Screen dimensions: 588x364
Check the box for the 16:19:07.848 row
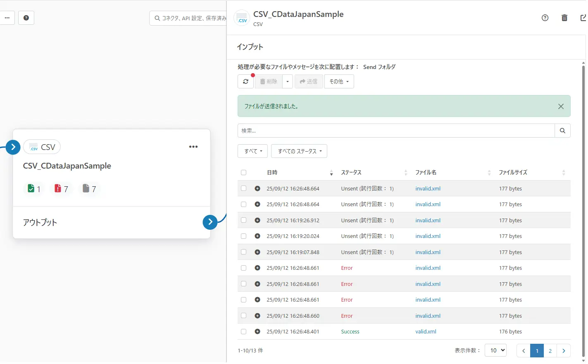[243, 252]
